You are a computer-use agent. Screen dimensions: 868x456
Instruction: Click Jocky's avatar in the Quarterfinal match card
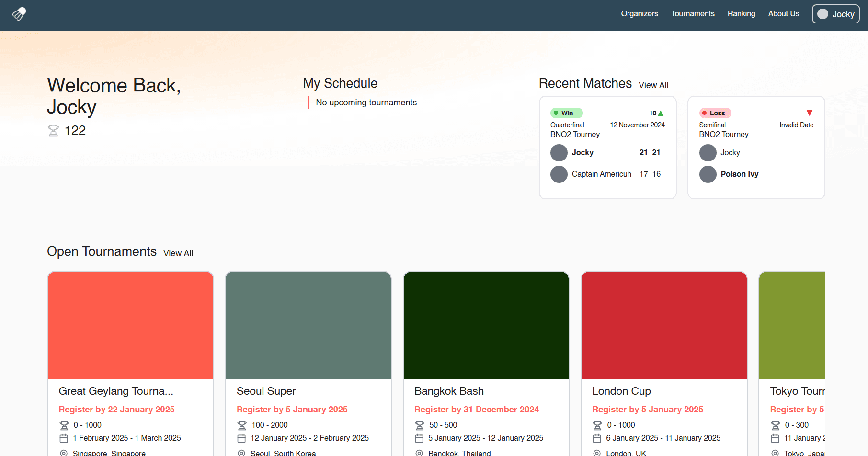[559, 152]
